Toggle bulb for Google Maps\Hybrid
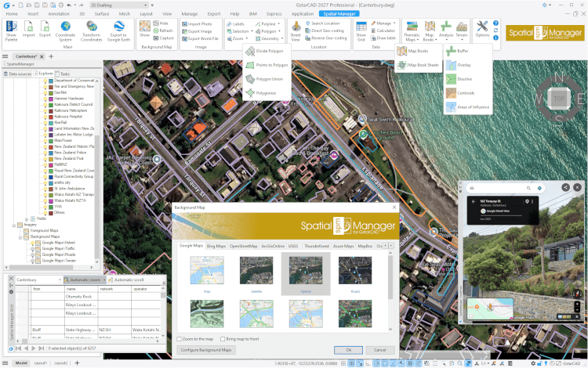This screenshot has width=588, height=368. tap(33, 243)
